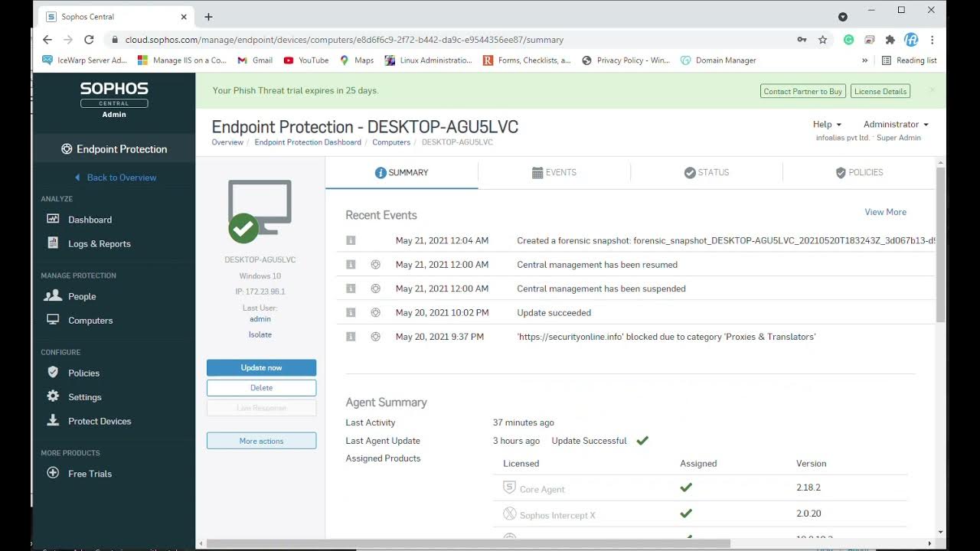
Task: Reload the page with the browser refresh icon
Action: 89,40
